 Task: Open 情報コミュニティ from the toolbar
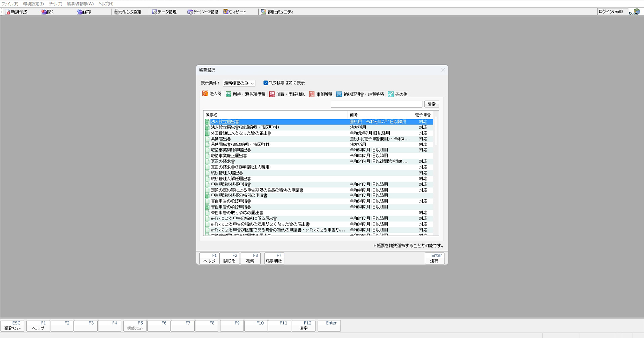point(277,12)
